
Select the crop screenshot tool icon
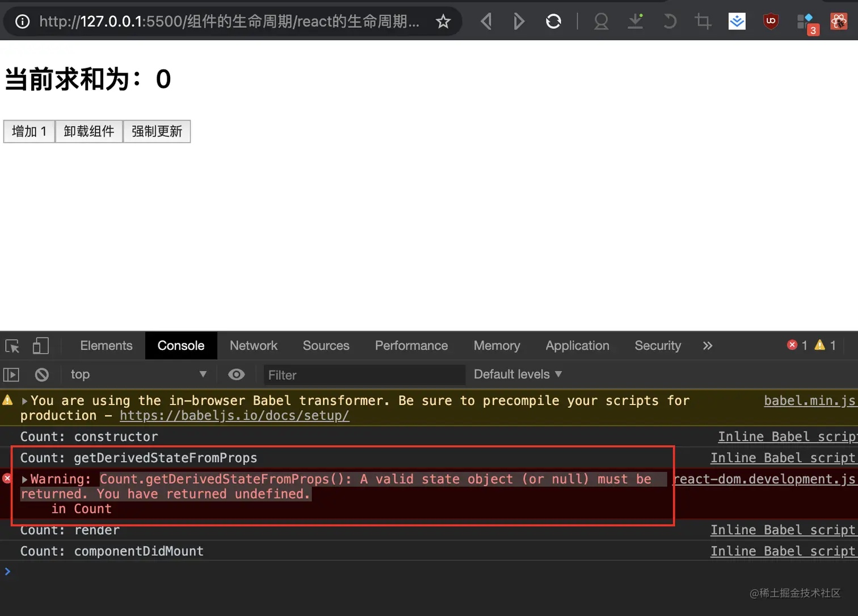(703, 22)
